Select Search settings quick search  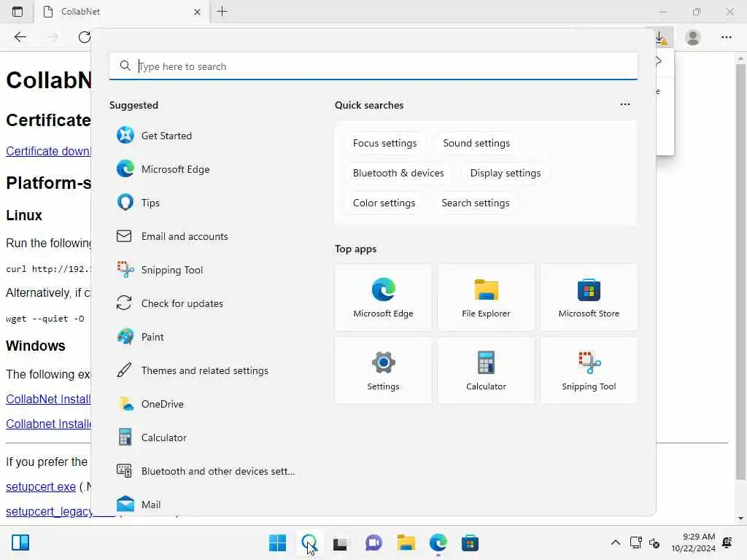476,203
